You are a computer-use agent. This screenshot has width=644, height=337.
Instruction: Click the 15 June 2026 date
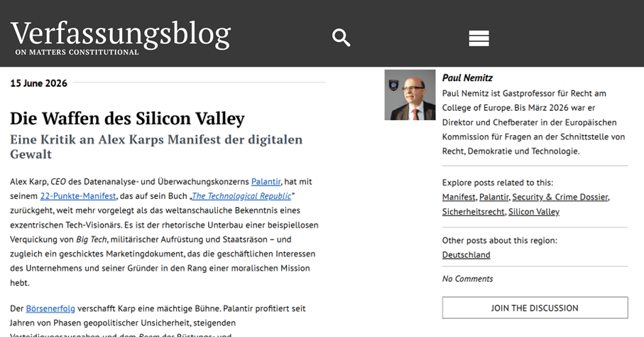[x=38, y=83]
